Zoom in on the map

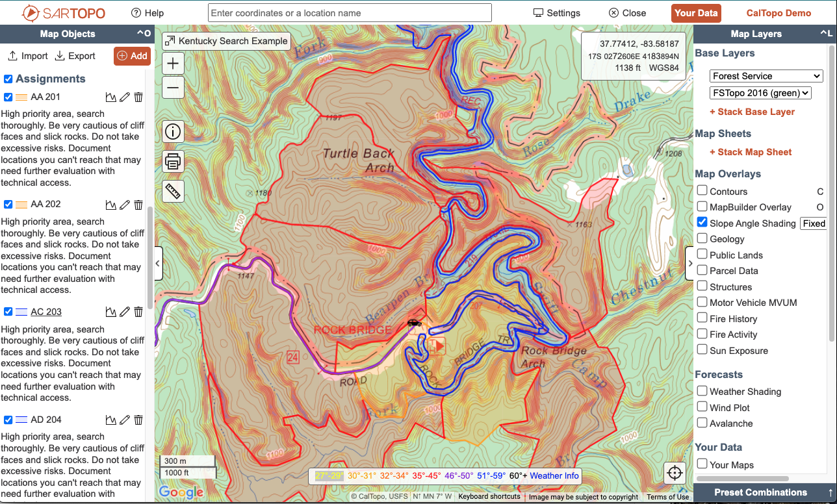pyautogui.click(x=173, y=64)
